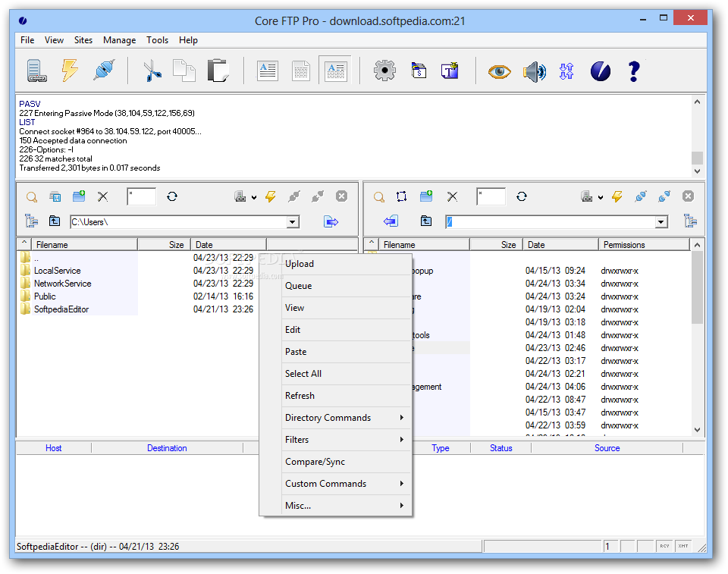Refresh the remote pane listing
The image size is (728, 574).
click(522, 196)
